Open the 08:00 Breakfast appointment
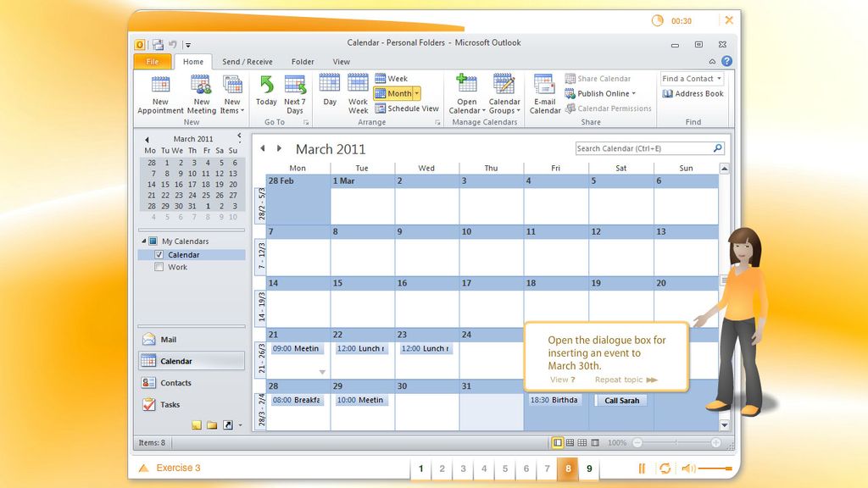The height and width of the screenshot is (488, 868). pos(296,400)
